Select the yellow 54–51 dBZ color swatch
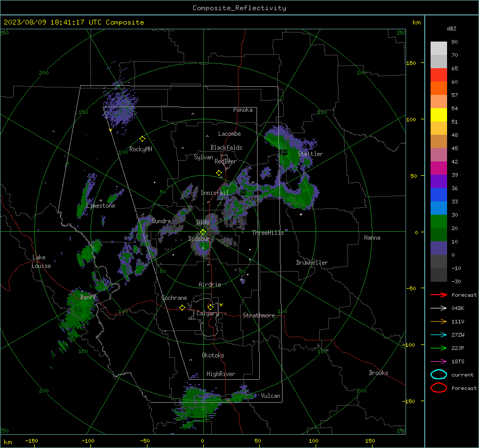479x448 pixels. coord(439,115)
